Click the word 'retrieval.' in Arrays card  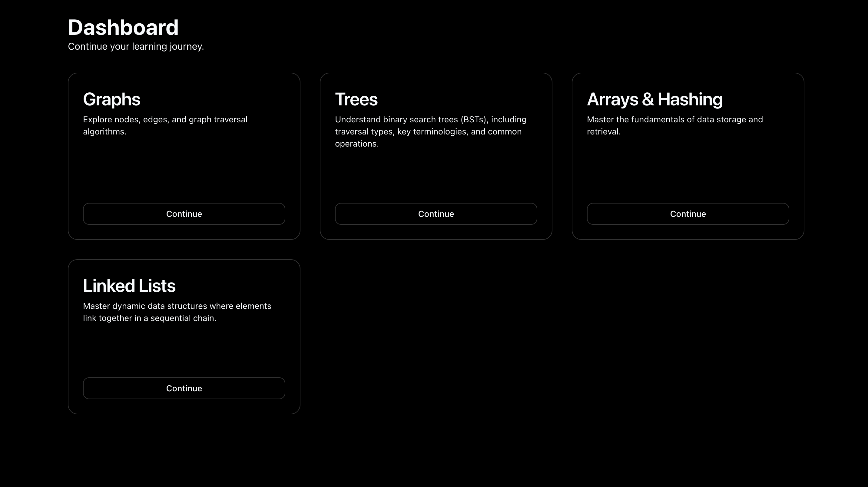tap(604, 132)
